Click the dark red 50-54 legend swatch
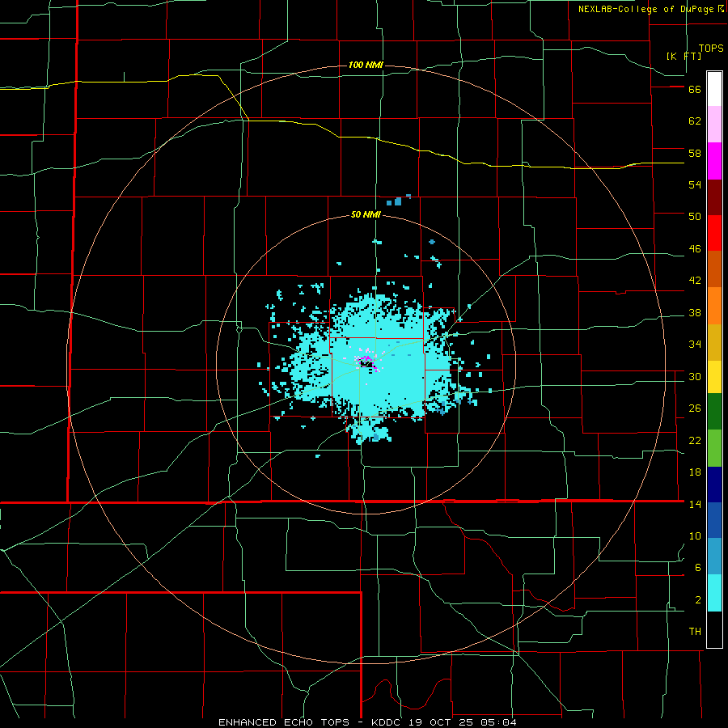 pyautogui.click(x=714, y=197)
